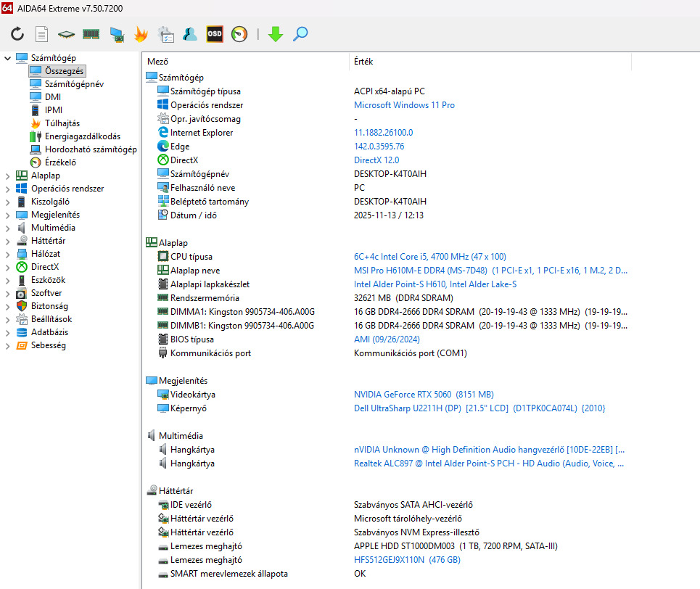Open the Realtek ALC897 audio link

pos(489,464)
